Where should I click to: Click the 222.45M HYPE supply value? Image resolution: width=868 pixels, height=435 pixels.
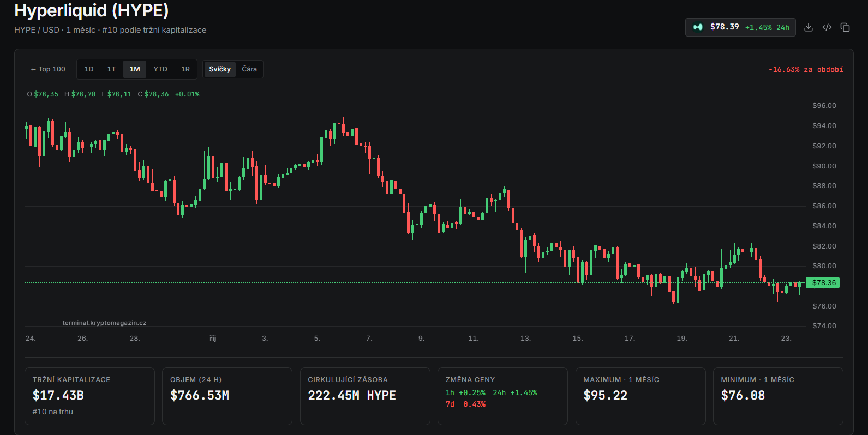(352, 395)
